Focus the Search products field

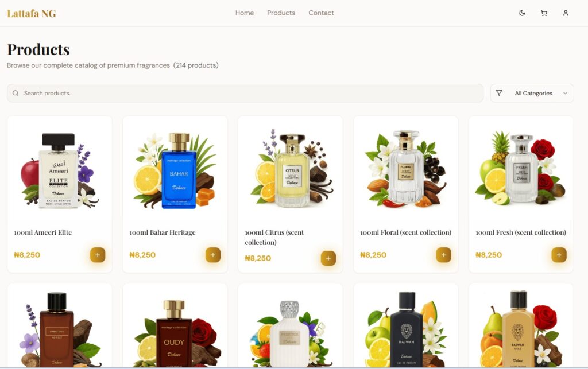tap(245, 93)
